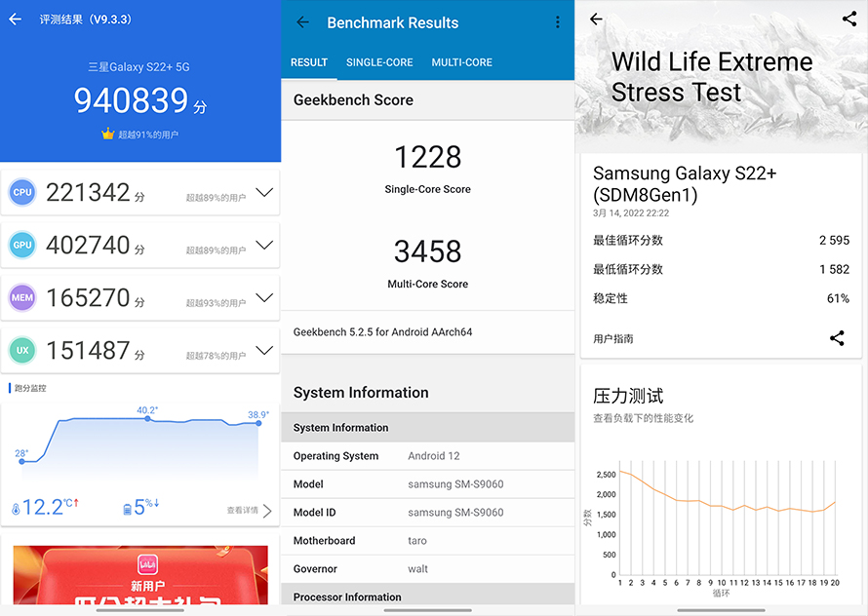Image resolution: width=868 pixels, height=616 pixels.
Task: Tap the GPU score badge icon
Action: tap(22, 246)
